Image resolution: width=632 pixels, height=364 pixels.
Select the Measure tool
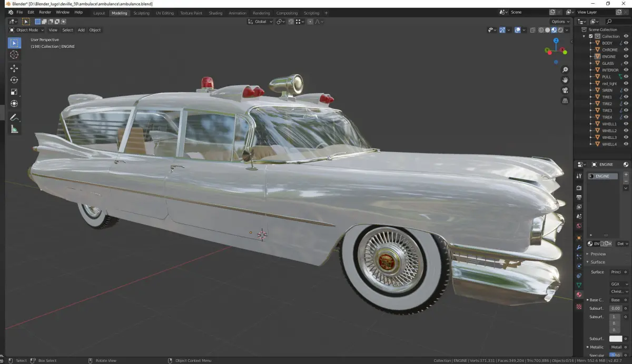14,129
